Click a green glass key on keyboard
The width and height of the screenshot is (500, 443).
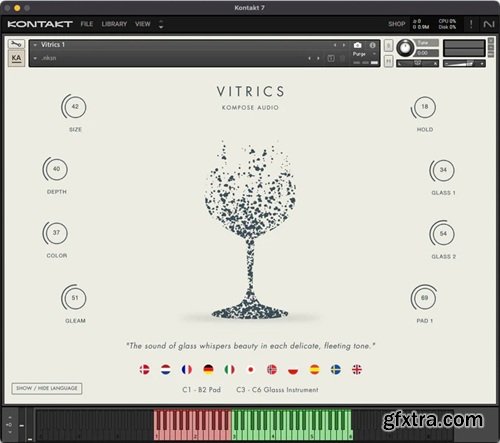(x=292, y=425)
